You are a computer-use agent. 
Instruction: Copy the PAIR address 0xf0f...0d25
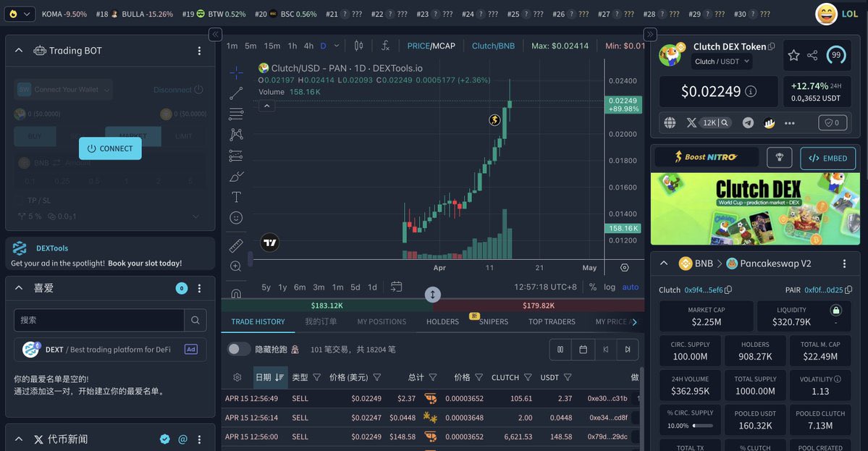(848, 290)
